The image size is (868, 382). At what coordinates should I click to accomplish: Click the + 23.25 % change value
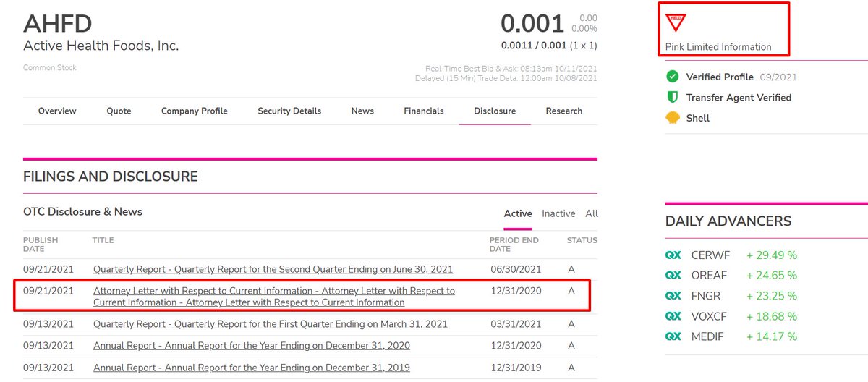(772, 296)
